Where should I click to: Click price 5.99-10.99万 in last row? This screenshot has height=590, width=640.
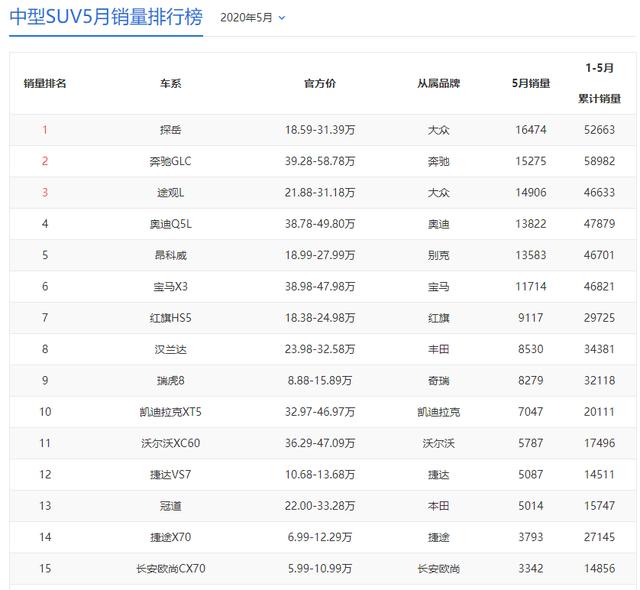pos(320,569)
